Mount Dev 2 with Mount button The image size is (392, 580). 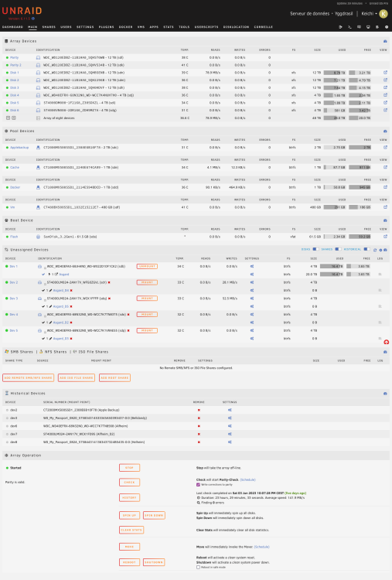147,282
